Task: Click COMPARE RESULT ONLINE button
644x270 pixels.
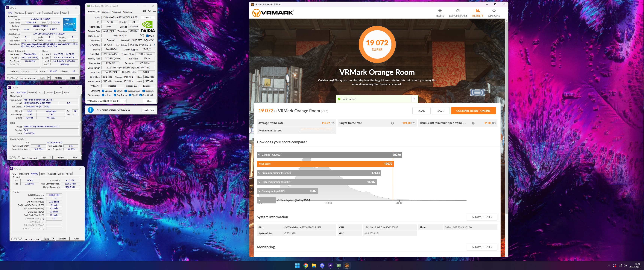Action: click(x=473, y=111)
